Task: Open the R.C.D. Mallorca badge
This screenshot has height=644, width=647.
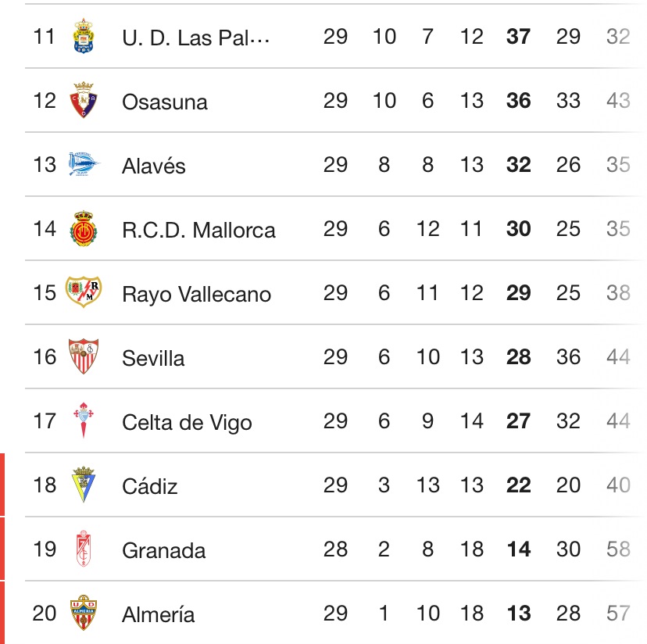Action: [x=83, y=229]
